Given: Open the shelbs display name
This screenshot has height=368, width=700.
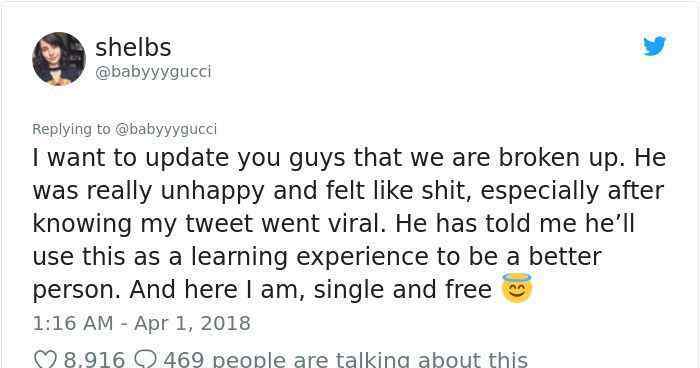Looking at the screenshot, I should coord(133,47).
